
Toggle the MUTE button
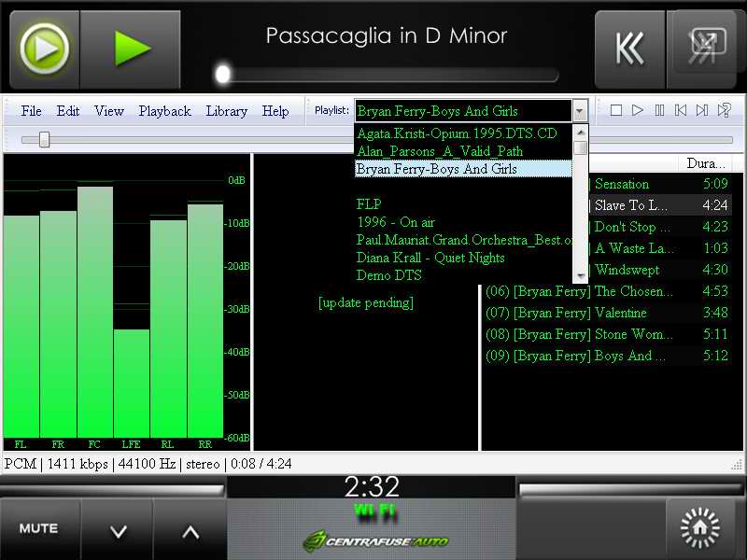pos(38,528)
